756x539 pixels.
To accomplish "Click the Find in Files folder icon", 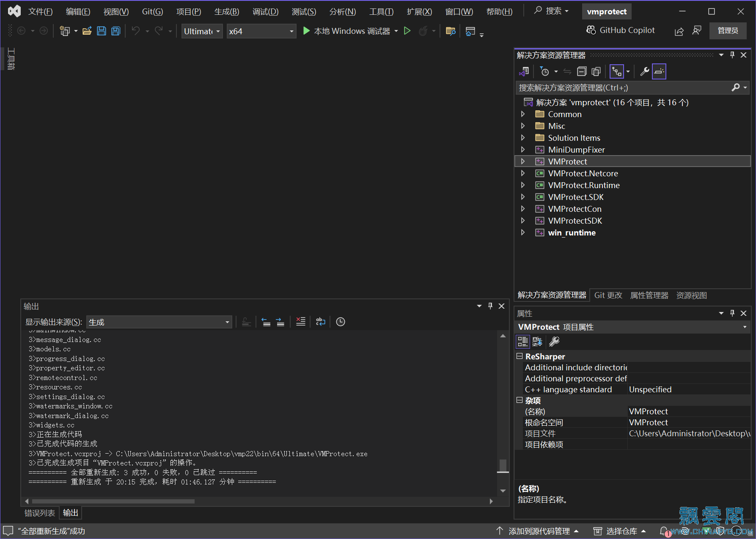I will (x=451, y=31).
